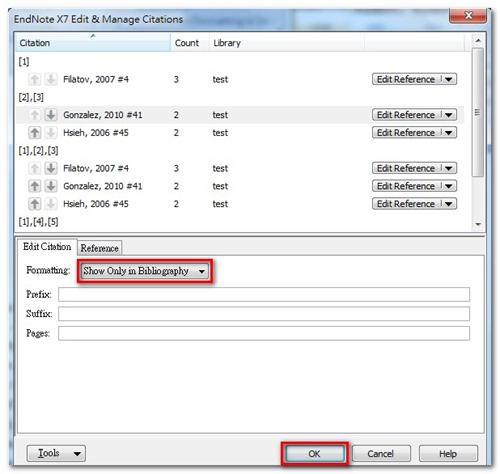The image size is (500, 474).
Task: Move up Filatov 2007 in group [1],[2],[3]
Action: click(34, 168)
